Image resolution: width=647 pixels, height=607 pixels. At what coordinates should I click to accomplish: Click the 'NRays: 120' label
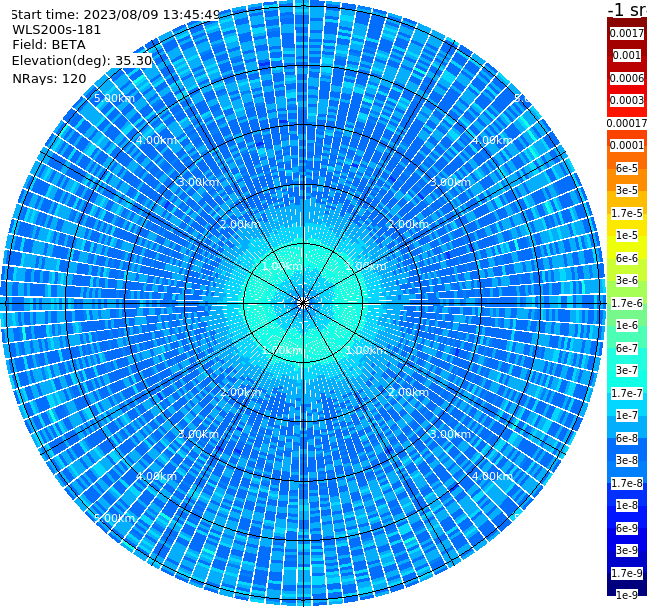tap(49, 78)
